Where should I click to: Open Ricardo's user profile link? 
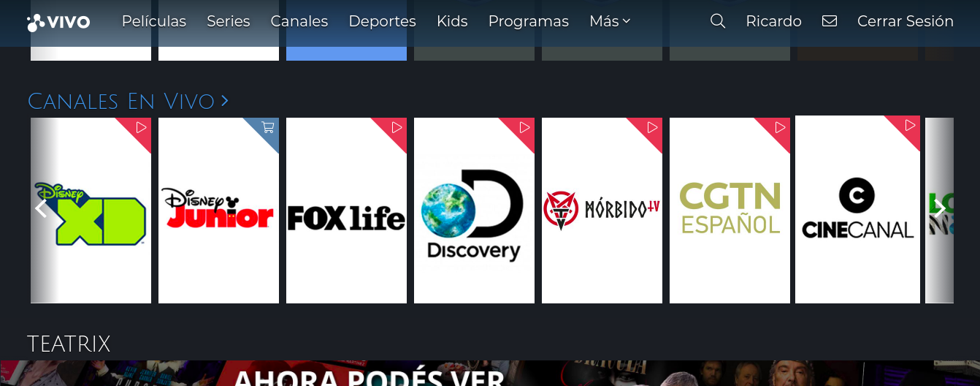click(773, 21)
